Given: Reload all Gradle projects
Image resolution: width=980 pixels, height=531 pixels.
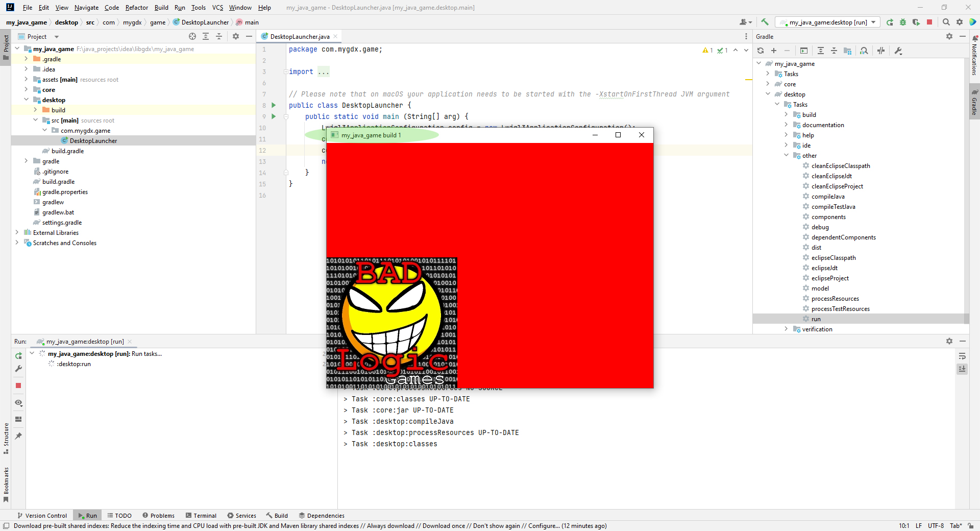Looking at the screenshot, I should tap(761, 51).
